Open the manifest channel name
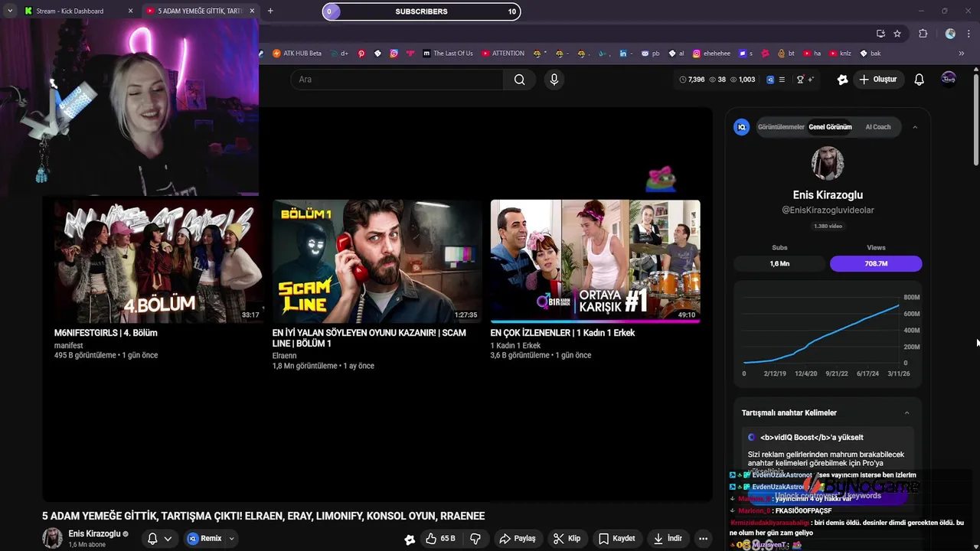 pos(68,345)
